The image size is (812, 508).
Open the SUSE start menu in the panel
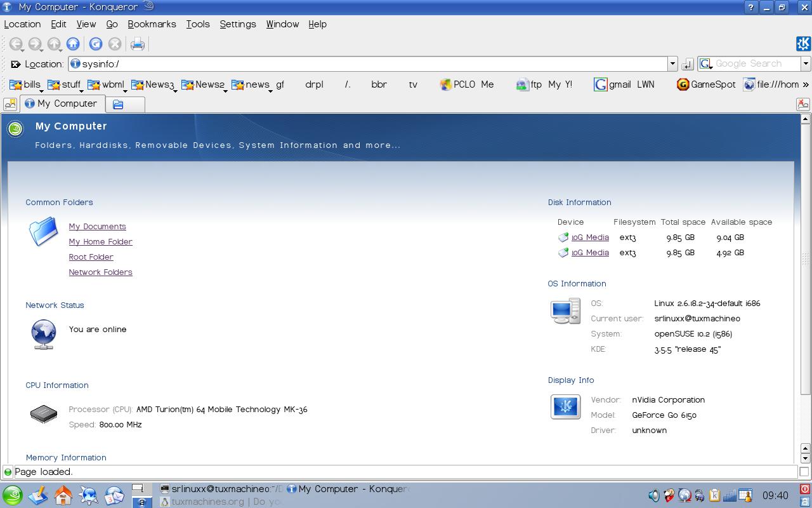[x=12, y=495]
